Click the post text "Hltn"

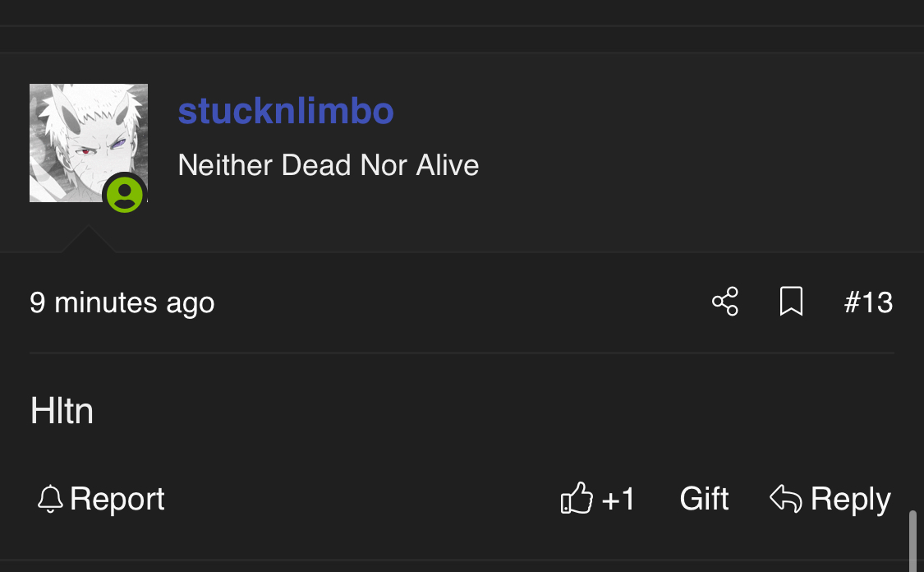click(x=62, y=411)
